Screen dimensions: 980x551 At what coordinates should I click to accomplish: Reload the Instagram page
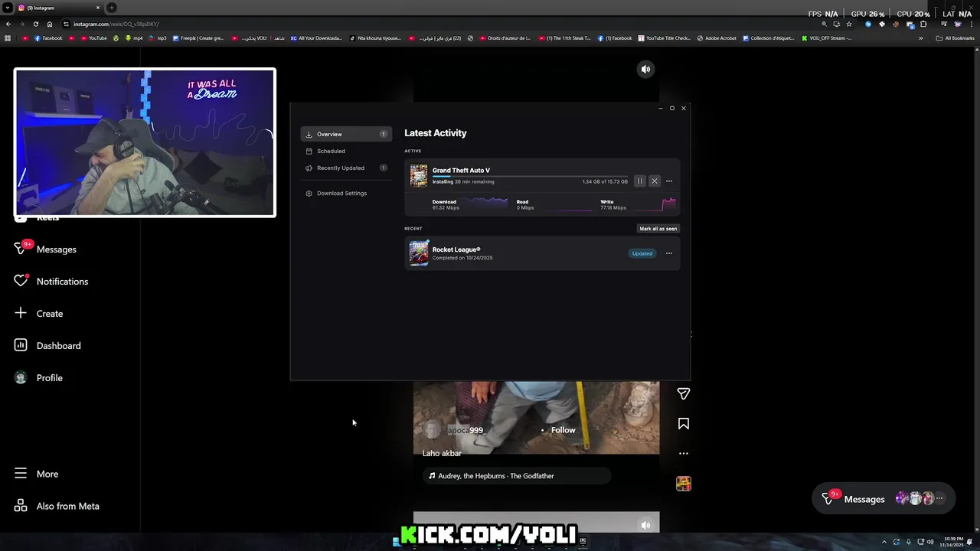[35, 24]
